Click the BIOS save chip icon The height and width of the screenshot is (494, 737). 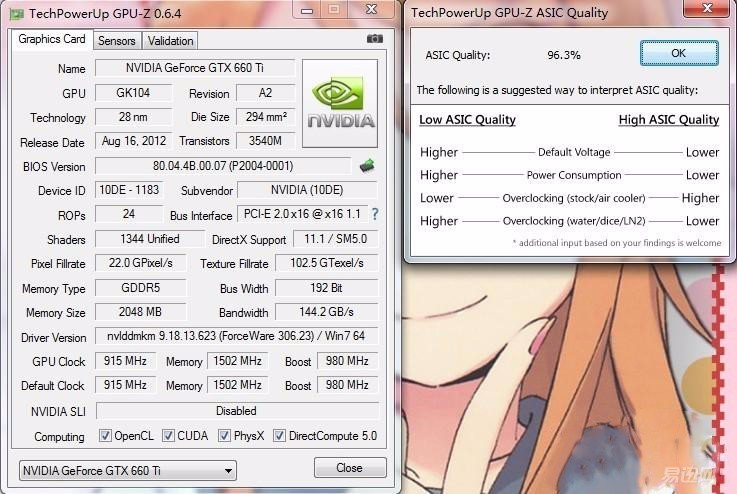[x=367, y=165]
